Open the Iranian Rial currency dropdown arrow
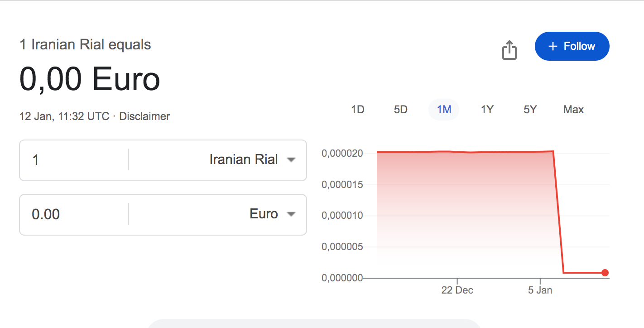The width and height of the screenshot is (644, 328). click(x=291, y=160)
